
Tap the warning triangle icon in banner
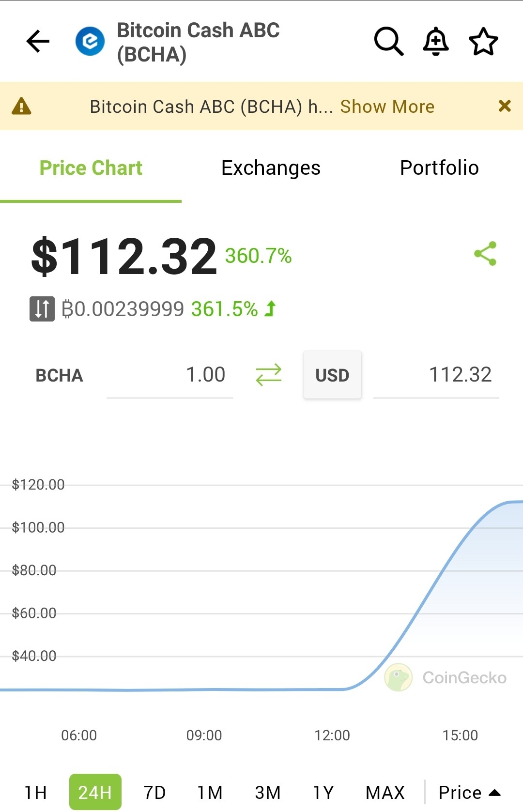click(21, 106)
